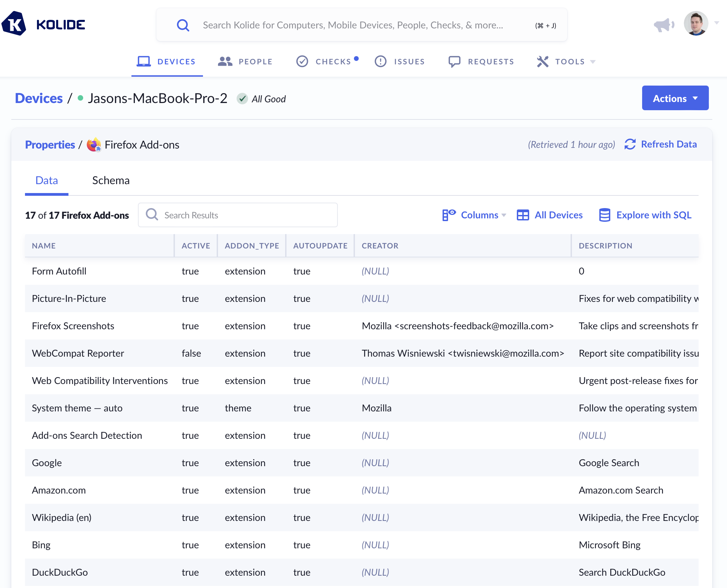Click the magnifier icon in global search
727x588 pixels.
tap(183, 25)
